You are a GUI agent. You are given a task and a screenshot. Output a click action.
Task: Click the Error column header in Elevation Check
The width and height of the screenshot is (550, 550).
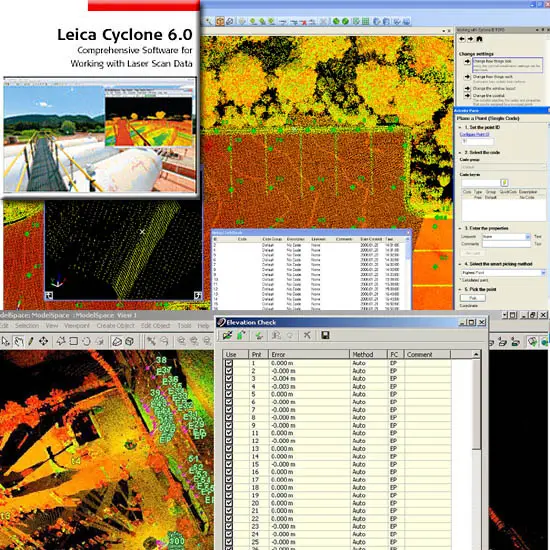[x=309, y=354]
